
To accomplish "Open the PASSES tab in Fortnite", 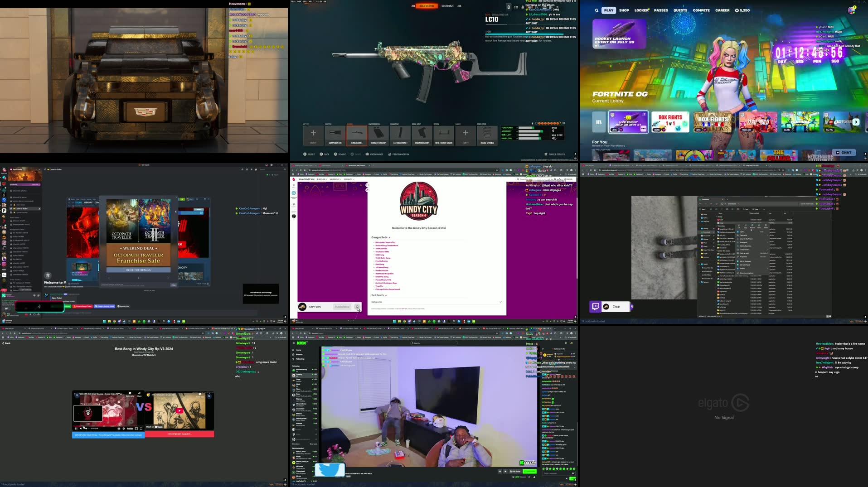I will tap(661, 10).
